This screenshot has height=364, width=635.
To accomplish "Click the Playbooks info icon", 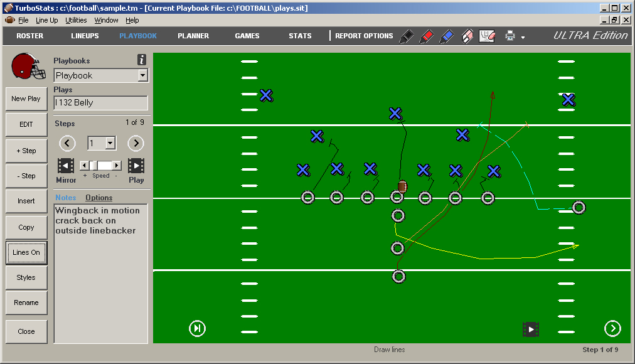I will [141, 60].
